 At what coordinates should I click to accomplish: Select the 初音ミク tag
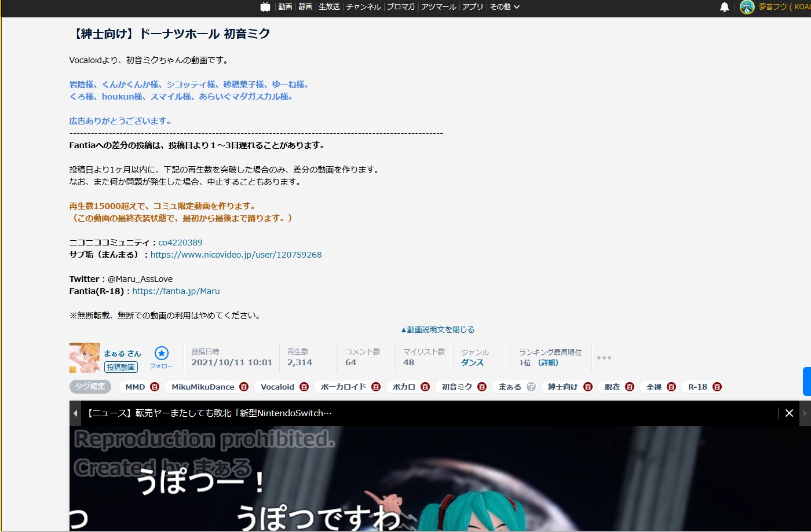coord(457,387)
